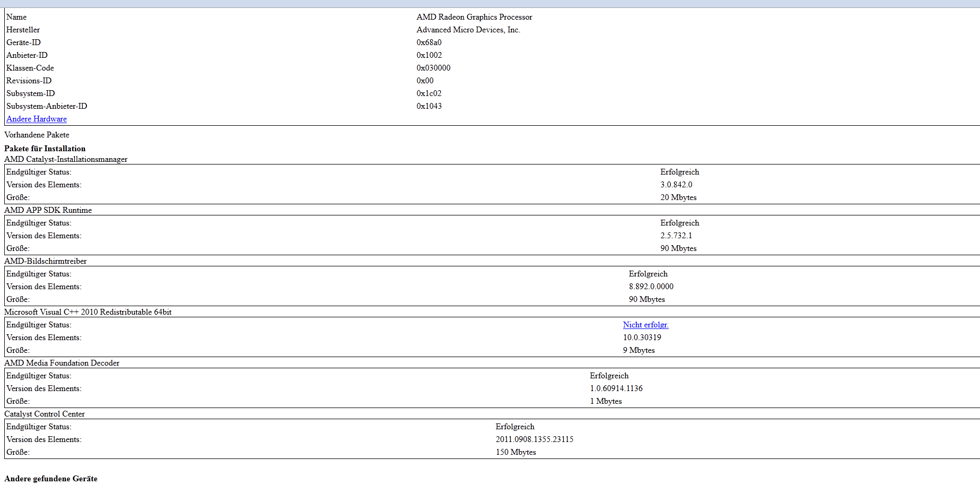Select version value 2.5.732.1
The height and width of the screenshot is (485, 980).
click(x=676, y=236)
